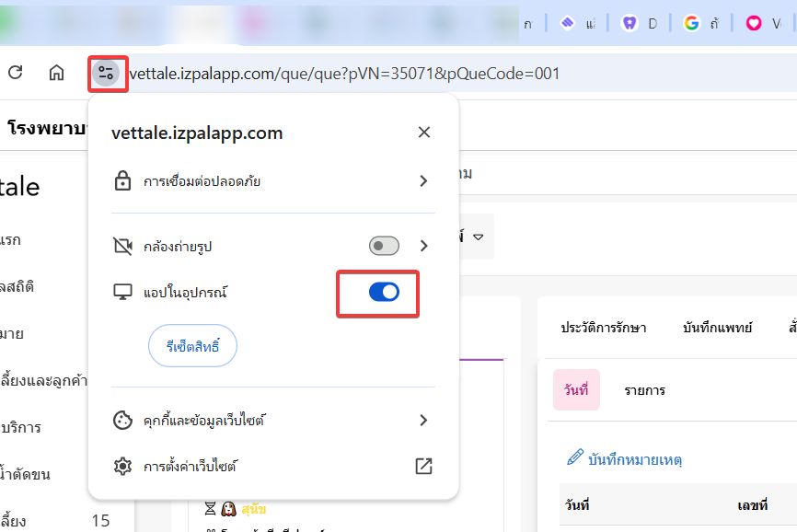Click the cookie icon in popup
This screenshot has width=797, height=532.
point(122,421)
